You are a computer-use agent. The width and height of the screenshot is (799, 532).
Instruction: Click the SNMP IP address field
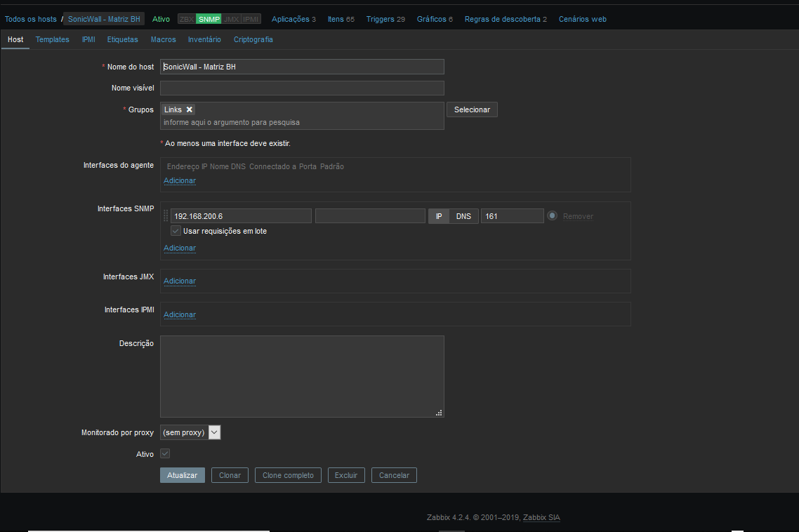[x=241, y=216]
